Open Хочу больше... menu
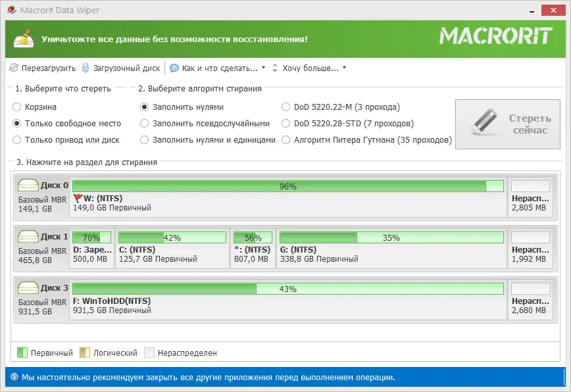Screen dimensions: 571x392 tap(310, 68)
